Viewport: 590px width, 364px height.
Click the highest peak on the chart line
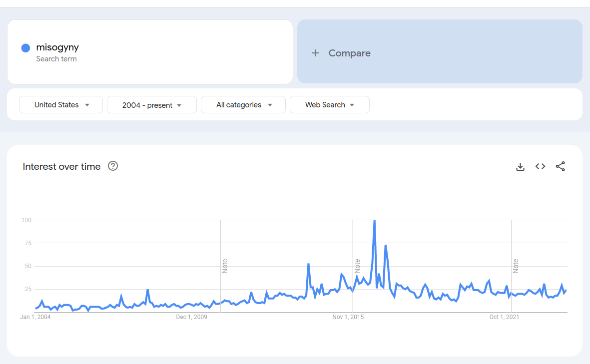coord(374,221)
